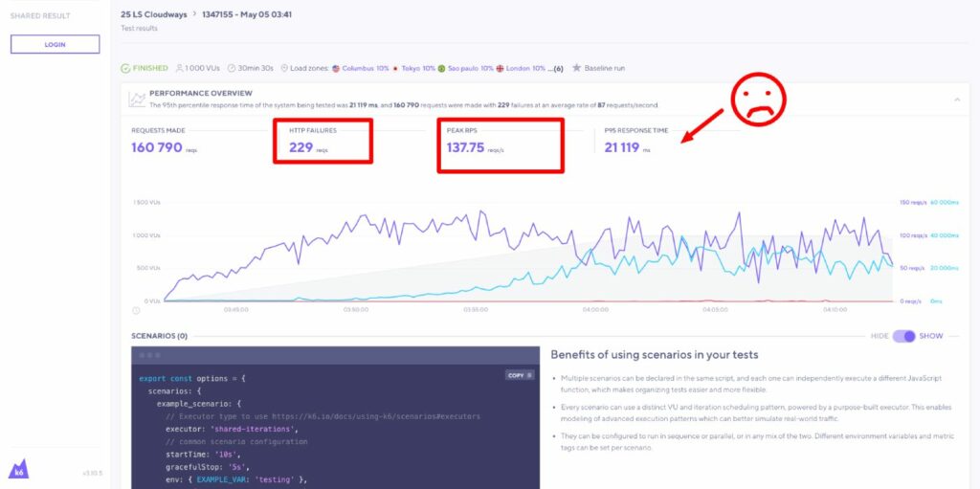Click the startTime: '10s' code line
Screen dimensions: 980x489
coord(203,455)
